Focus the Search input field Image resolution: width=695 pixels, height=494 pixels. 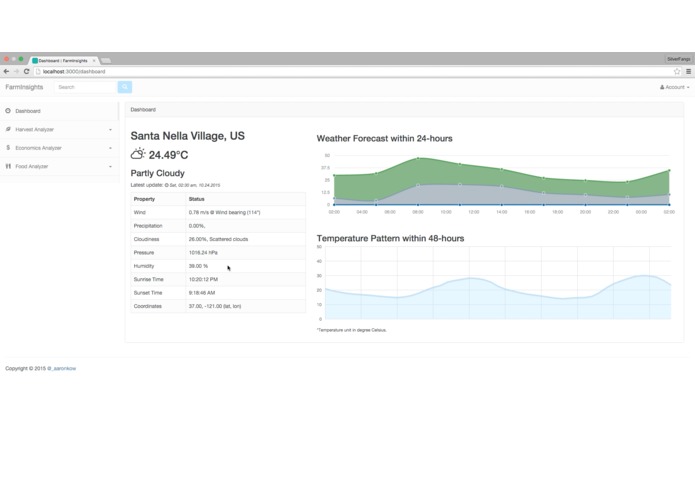pyautogui.click(x=86, y=87)
